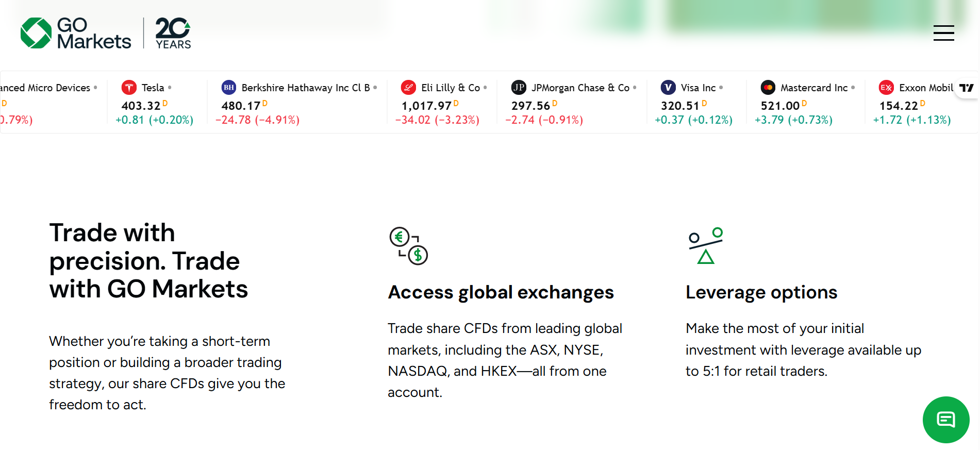Viewport: 980px width, 450px height.
Task: Click Mastercard change +3.79 (+0.73%)
Action: [794, 120]
